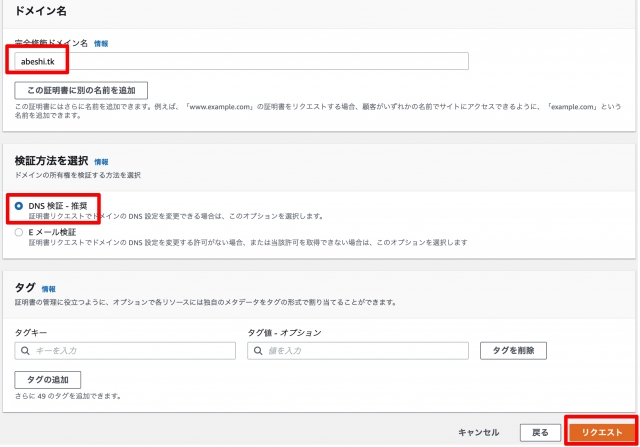
Task: Click the タグキー input field
Action: click(x=125, y=351)
